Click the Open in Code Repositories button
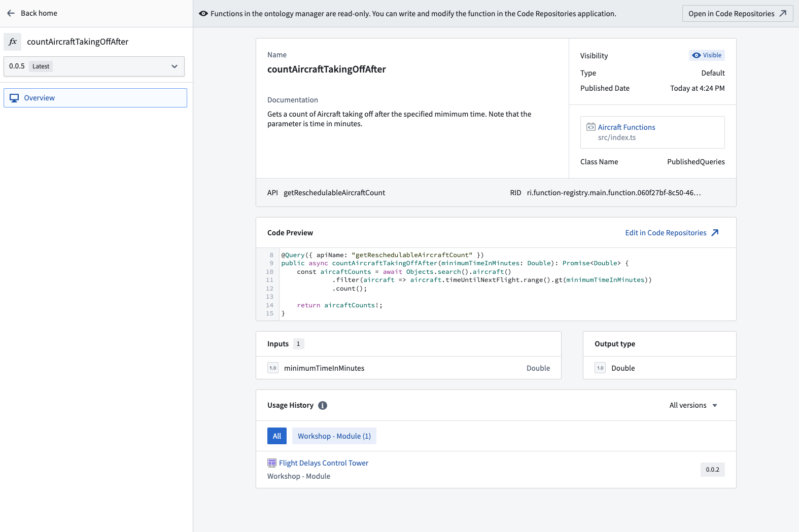The height and width of the screenshot is (532, 799). click(738, 14)
